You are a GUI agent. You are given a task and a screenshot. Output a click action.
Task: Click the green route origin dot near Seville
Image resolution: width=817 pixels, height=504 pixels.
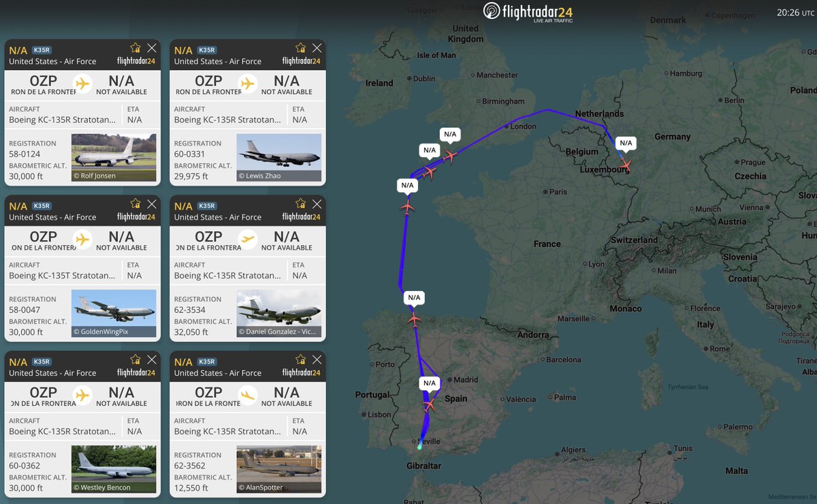tap(419, 447)
